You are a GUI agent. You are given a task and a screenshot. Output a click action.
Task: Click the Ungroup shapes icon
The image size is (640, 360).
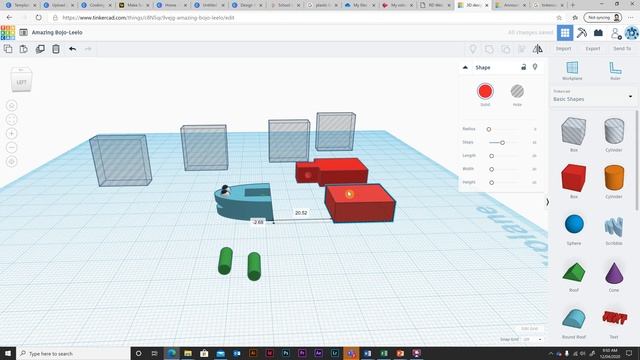coord(505,49)
